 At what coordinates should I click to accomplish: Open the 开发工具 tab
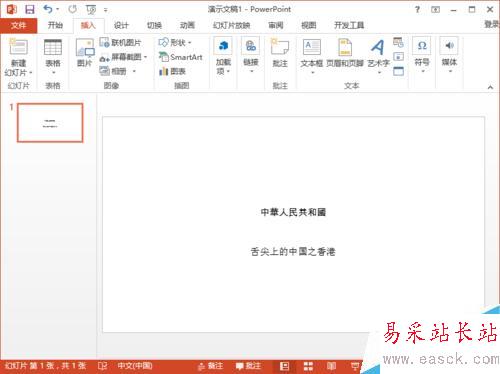(x=349, y=25)
